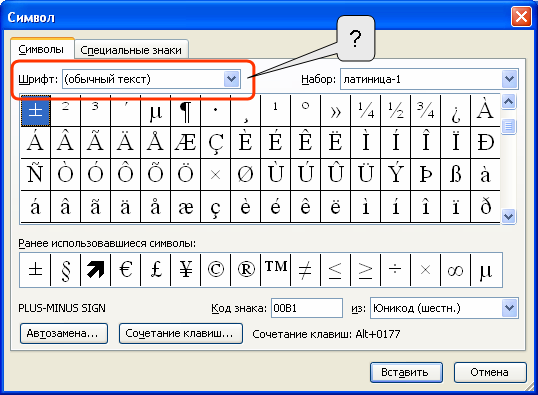Choose the inverted question mark ¿ symbol
538x395 pixels.
click(x=456, y=111)
